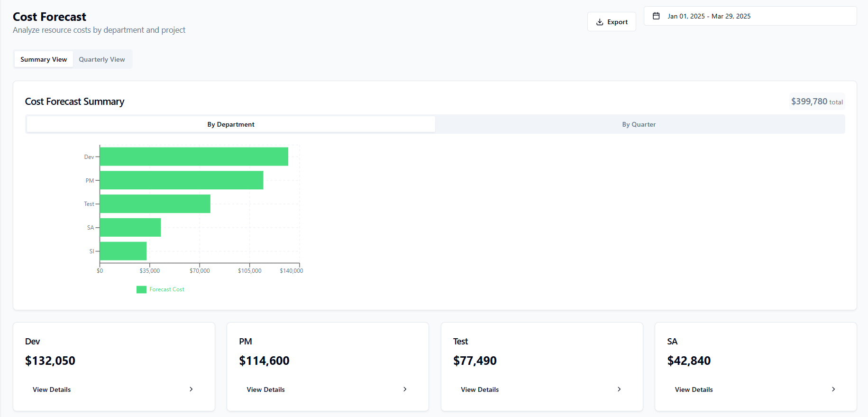Click the PM bar in the chart
This screenshot has height=417, width=868.
point(182,180)
